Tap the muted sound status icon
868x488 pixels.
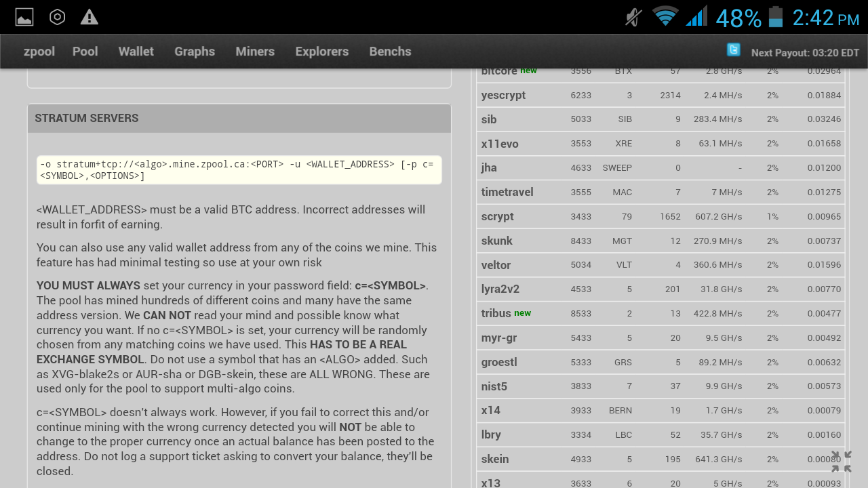point(633,17)
